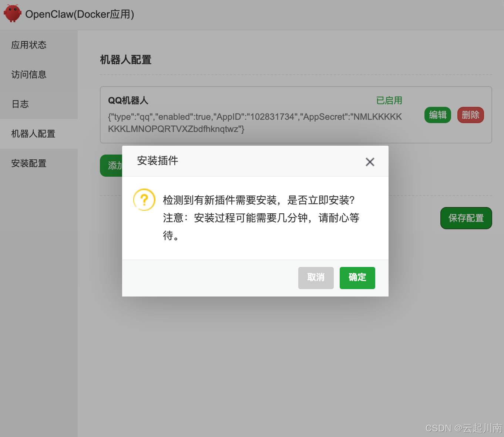The width and height of the screenshot is (504, 437).
Task: Delete the QQ机器人 entry with 删除
Action: [470, 115]
